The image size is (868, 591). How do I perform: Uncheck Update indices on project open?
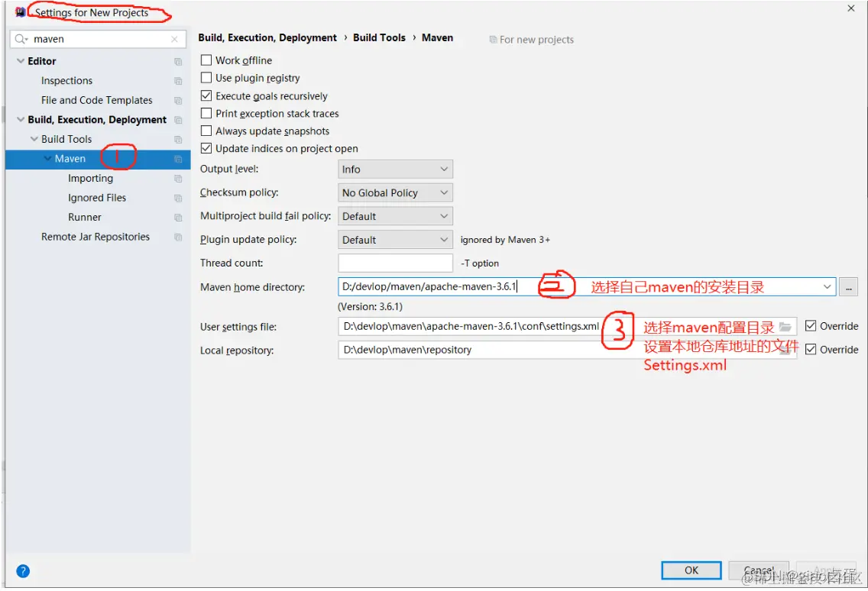pos(206,148)
